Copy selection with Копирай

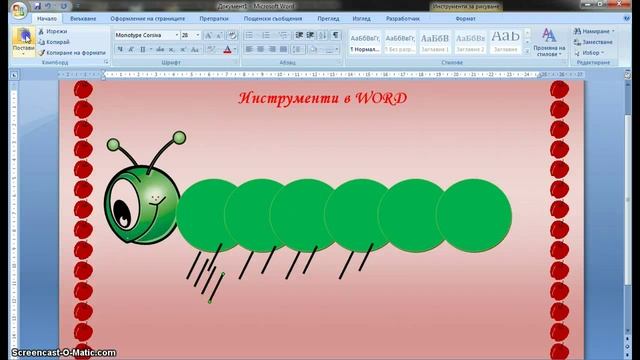coord(54,42)
